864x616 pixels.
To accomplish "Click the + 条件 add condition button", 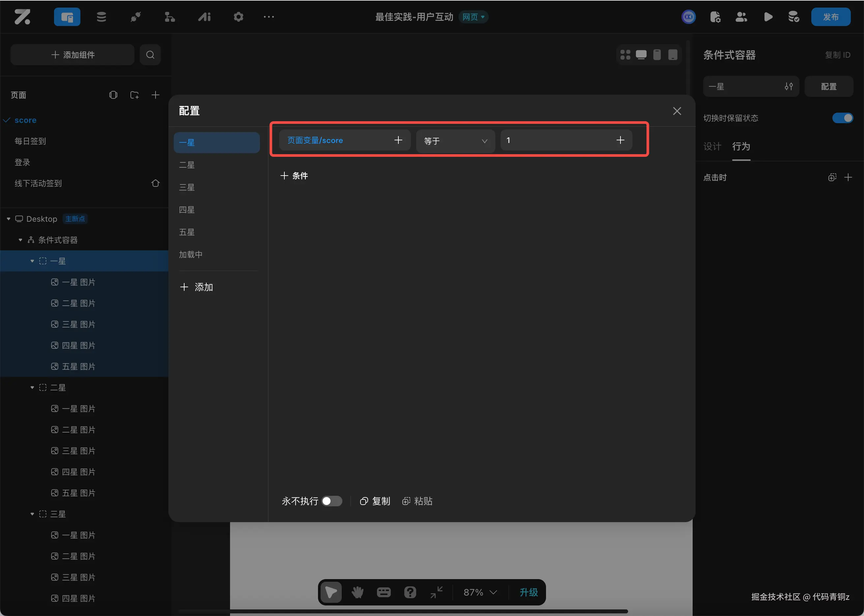I will [294, 176].
